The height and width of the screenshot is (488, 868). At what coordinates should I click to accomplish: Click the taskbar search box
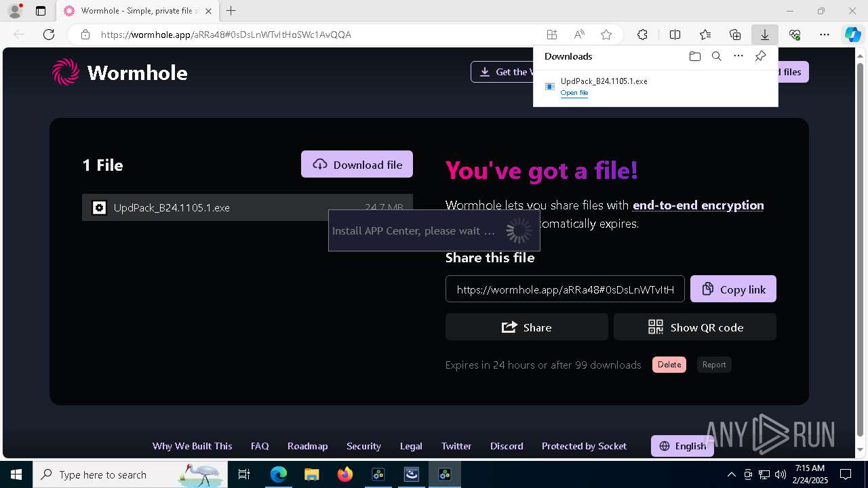(130, 474)
